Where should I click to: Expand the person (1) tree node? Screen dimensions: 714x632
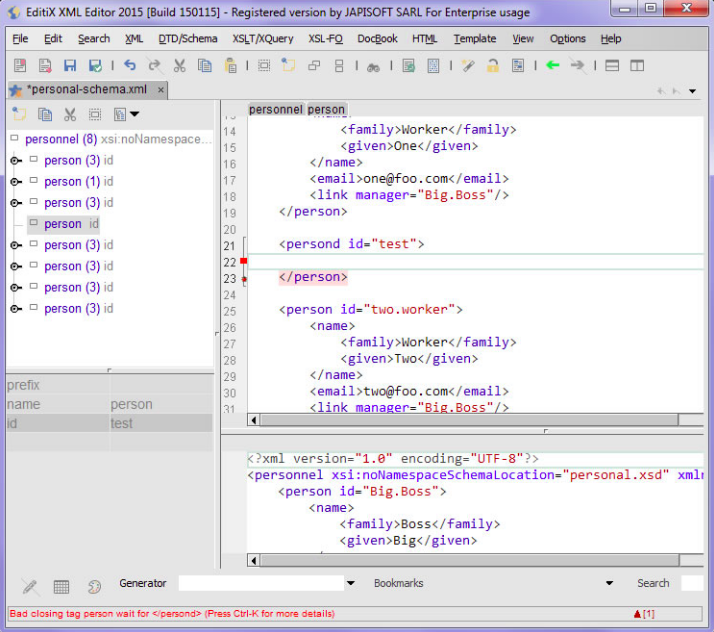[16, 182]
